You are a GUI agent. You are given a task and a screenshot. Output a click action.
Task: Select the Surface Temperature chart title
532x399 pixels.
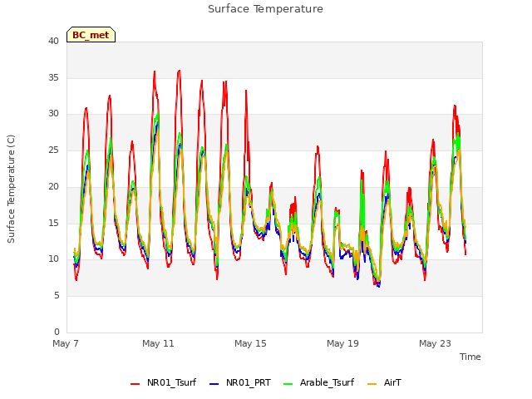265,9
